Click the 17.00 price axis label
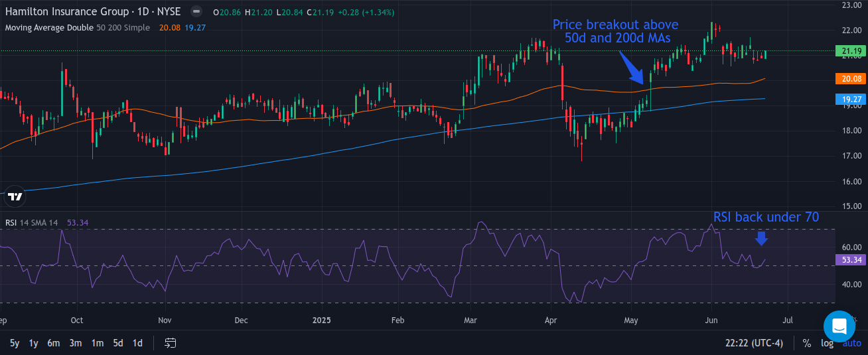 point(851,156)
